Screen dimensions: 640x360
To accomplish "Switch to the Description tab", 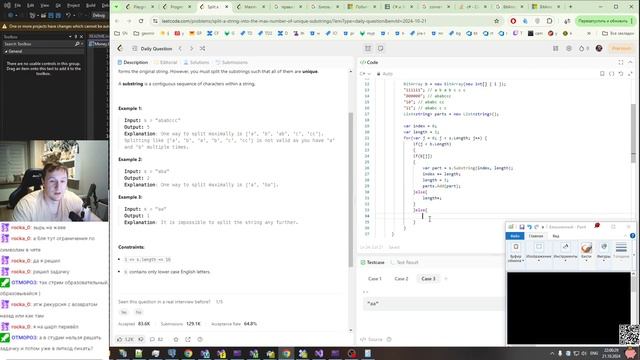I will click(x=133, y=62).
